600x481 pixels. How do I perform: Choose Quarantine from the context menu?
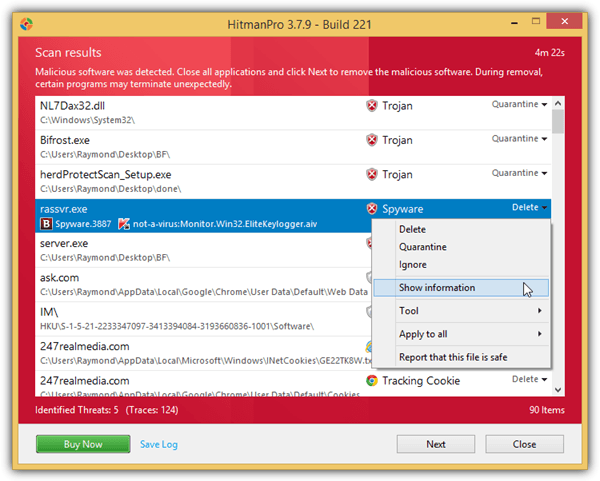pyautogui.click(x=423, y=247)
